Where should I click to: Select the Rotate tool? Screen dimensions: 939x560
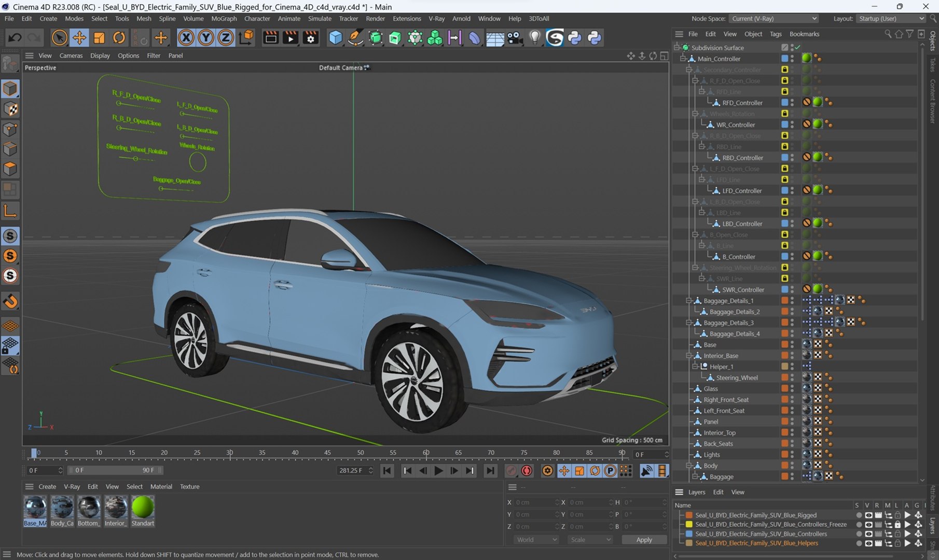[x=119, y=37]
